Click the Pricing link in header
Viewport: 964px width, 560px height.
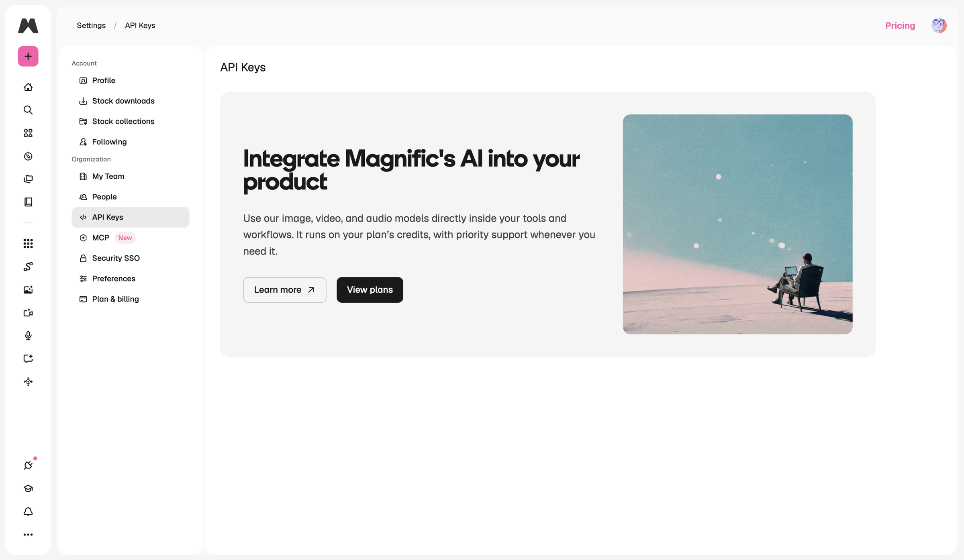click(x=900, y=26)
